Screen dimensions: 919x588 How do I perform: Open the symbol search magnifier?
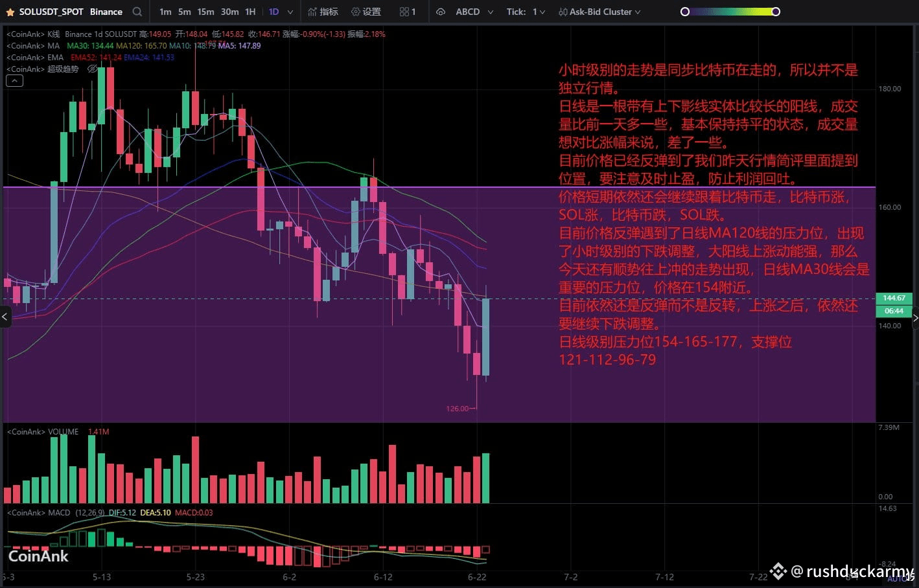tap(137, 12)
